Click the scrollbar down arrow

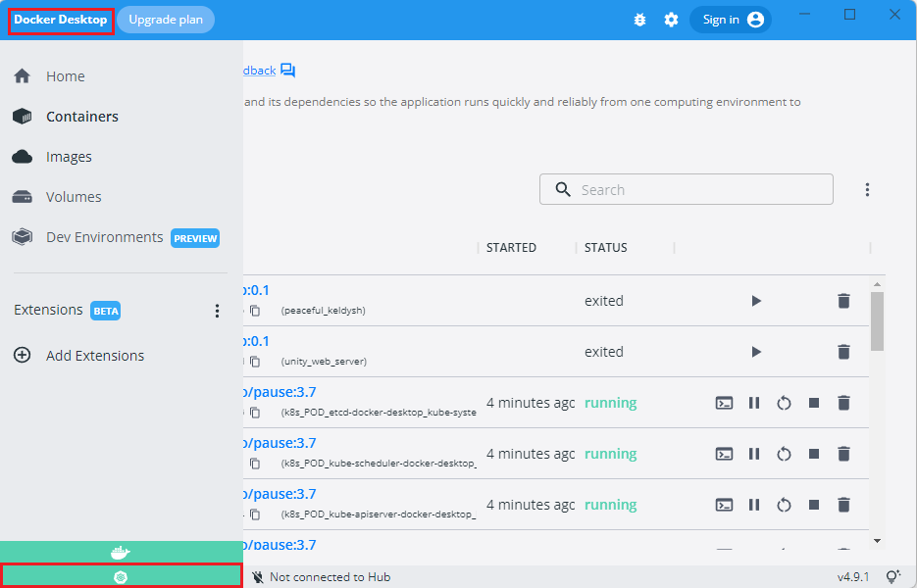tap(877, 541)
